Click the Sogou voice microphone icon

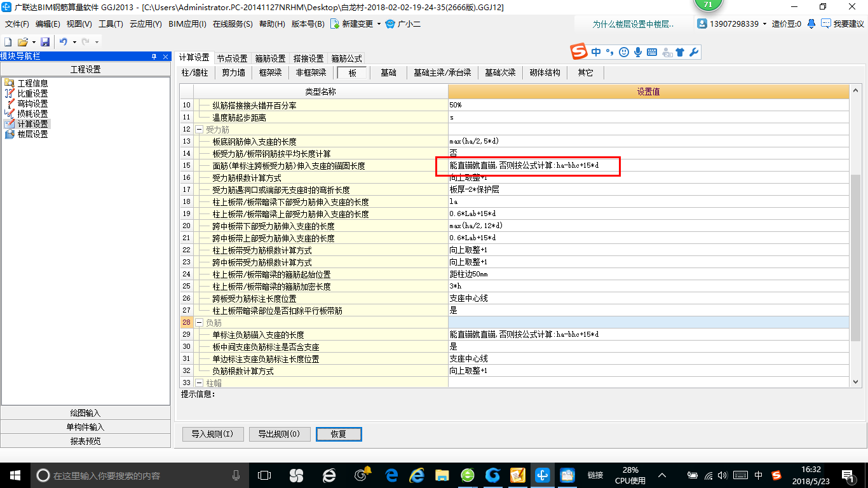click(637, 52)
